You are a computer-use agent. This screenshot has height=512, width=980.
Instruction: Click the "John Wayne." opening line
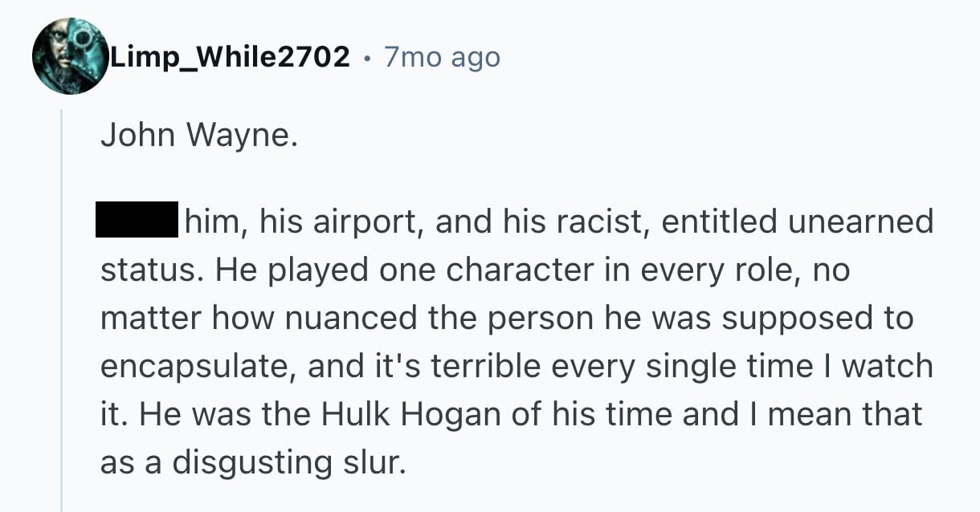[x=198, y=136]
